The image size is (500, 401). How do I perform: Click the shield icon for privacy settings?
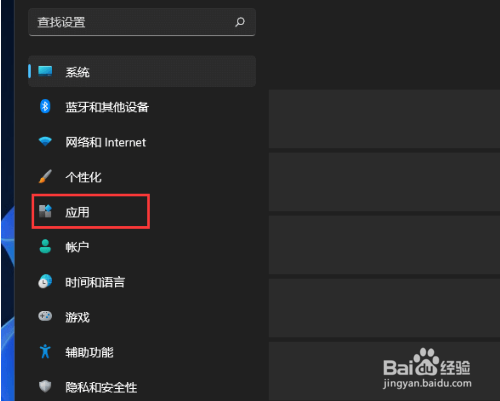(45, 386)
